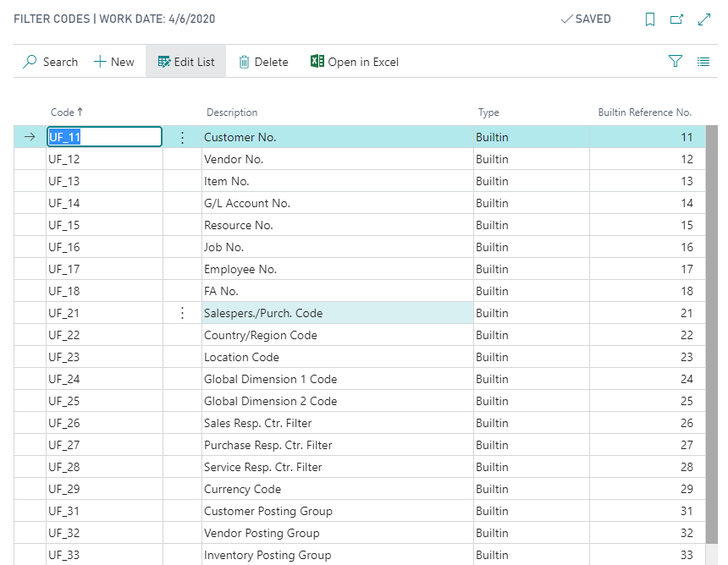
Task: Click Customer Posting Group description
Action: click(x=338, y=511)
